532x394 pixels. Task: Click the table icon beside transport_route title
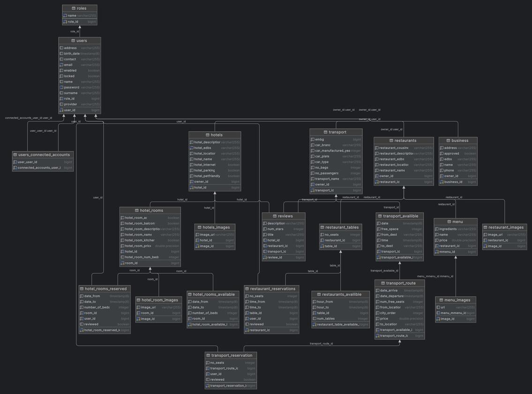click(x=383, y=283)
